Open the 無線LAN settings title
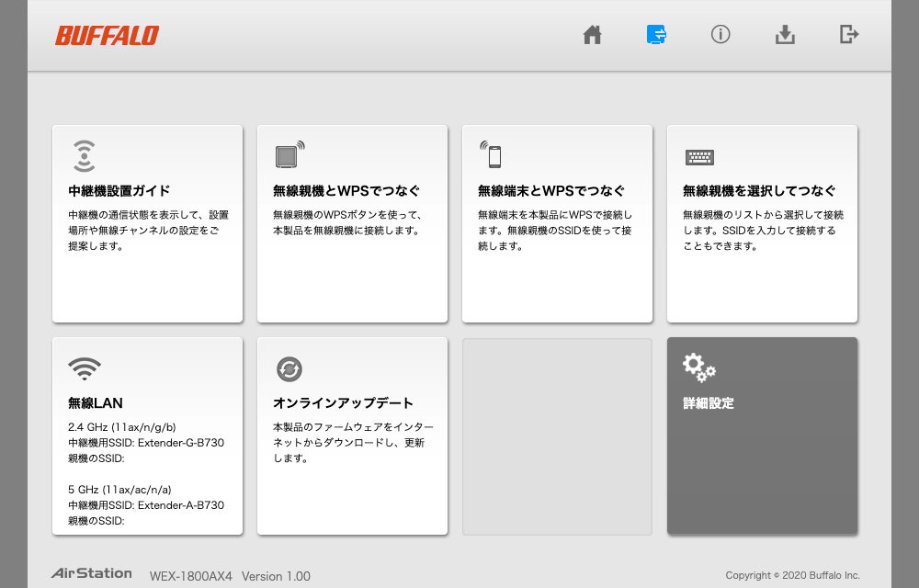This screenshot has width=919, height=588. pos(96,403)
